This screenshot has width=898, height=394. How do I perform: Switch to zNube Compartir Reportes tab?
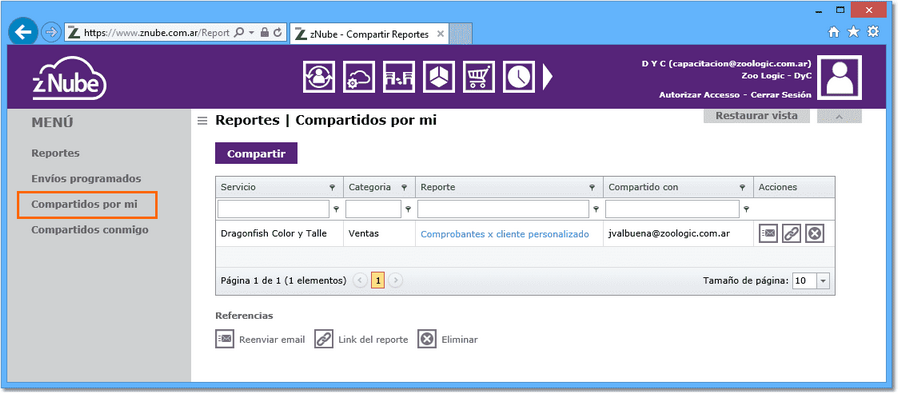tap(369, 34)
